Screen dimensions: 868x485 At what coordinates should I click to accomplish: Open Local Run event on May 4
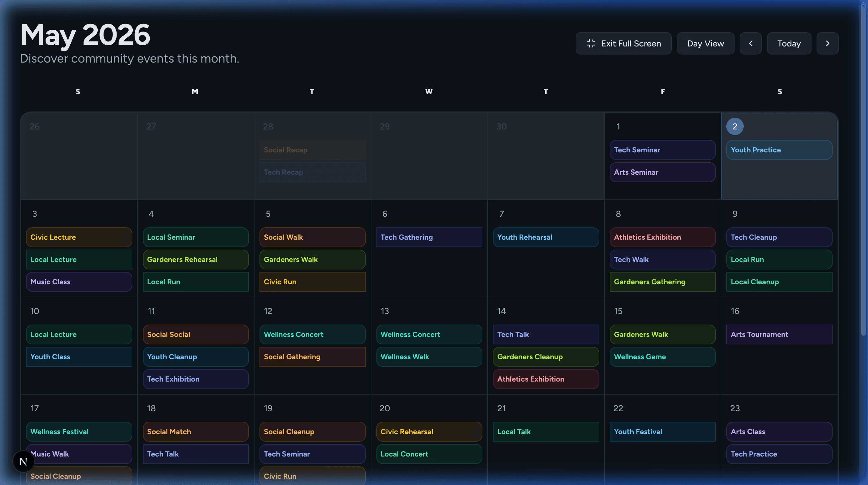(195, 282)
